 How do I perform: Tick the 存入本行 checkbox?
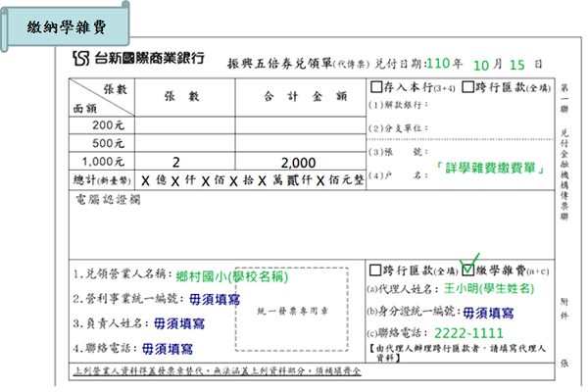(x=376, y=87)
